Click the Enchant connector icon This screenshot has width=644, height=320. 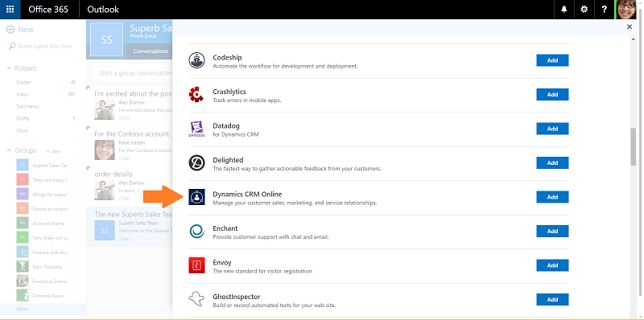196,231
